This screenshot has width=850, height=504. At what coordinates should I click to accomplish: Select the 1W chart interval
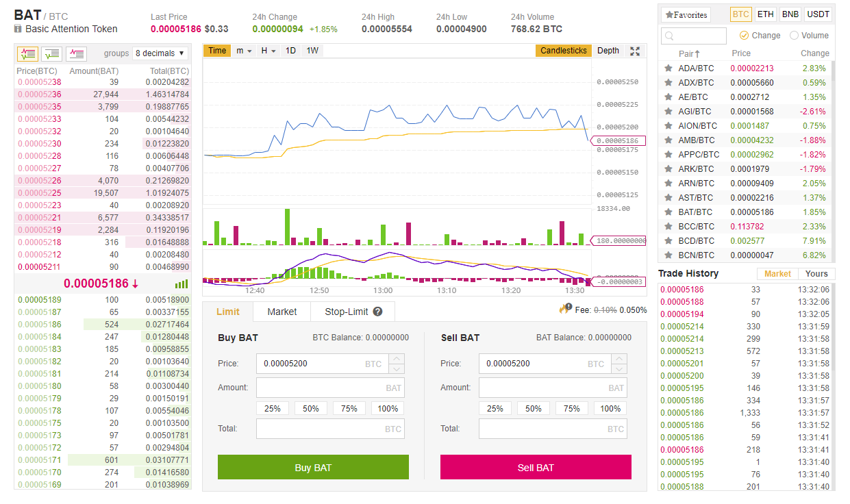coord(312,51)
